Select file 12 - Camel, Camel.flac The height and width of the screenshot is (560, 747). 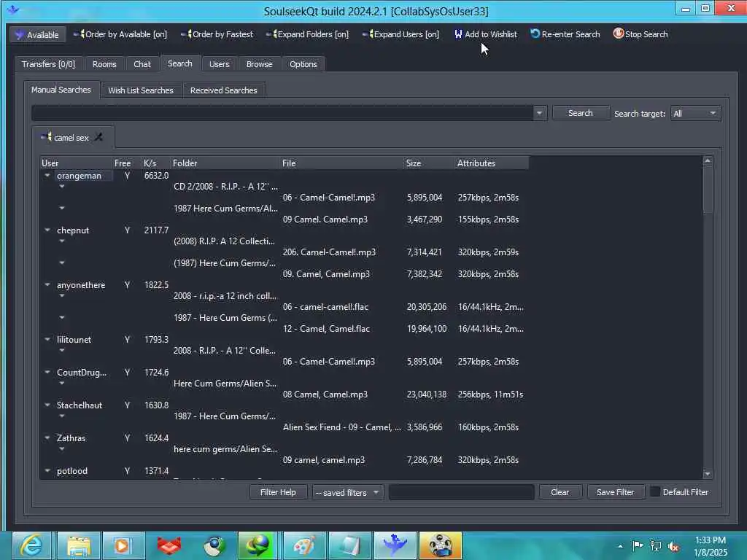326,329
